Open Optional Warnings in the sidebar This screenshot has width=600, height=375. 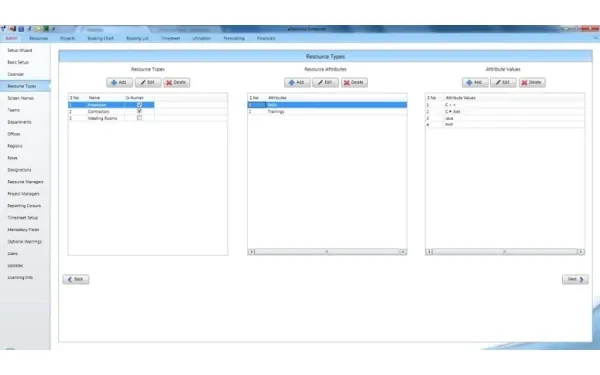(25, 241)
